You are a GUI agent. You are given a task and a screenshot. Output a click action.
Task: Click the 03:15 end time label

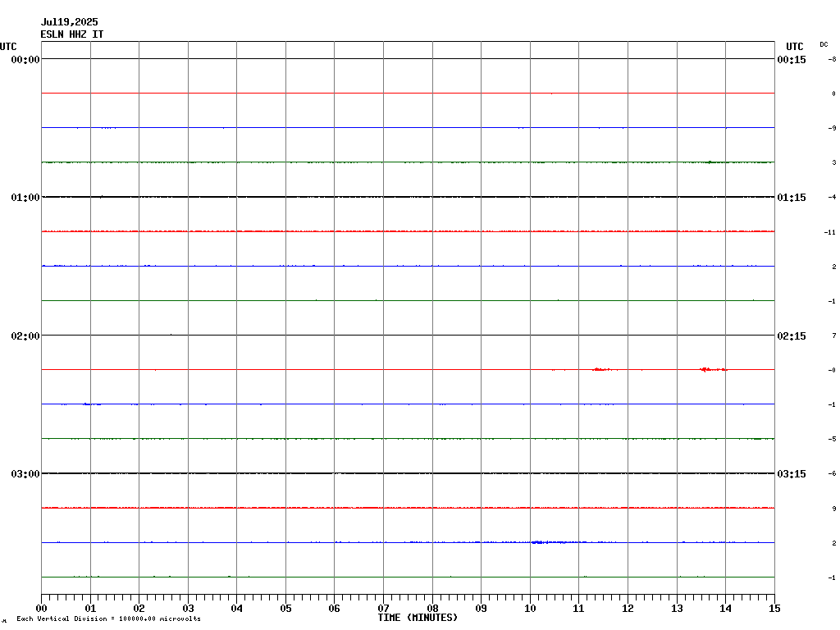792,474
